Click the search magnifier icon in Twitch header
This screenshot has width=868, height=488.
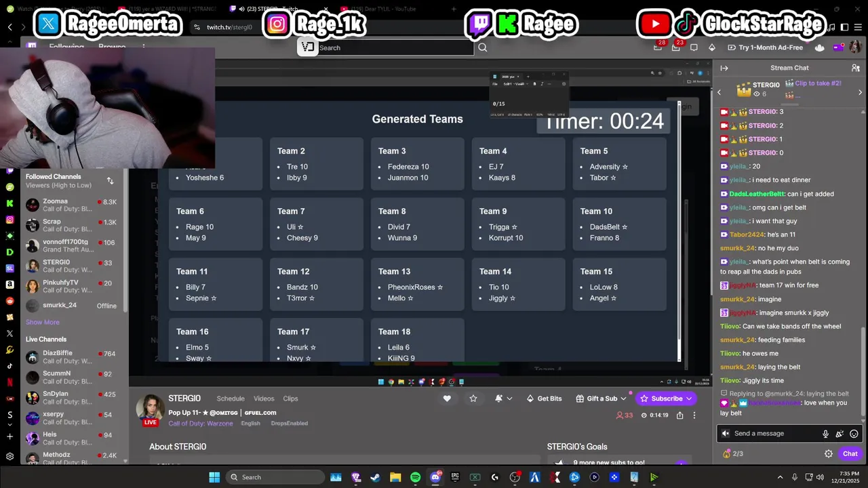tap(483, 47)
